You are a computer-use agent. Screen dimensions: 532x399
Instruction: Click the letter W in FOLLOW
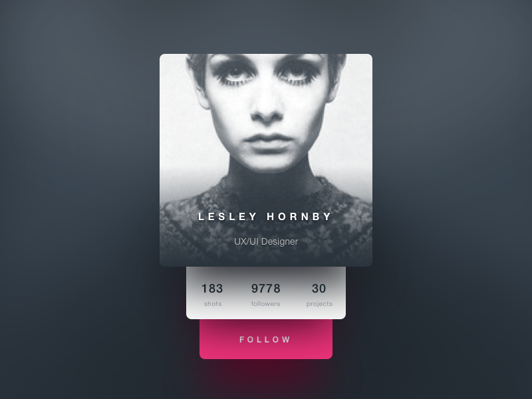287,340
